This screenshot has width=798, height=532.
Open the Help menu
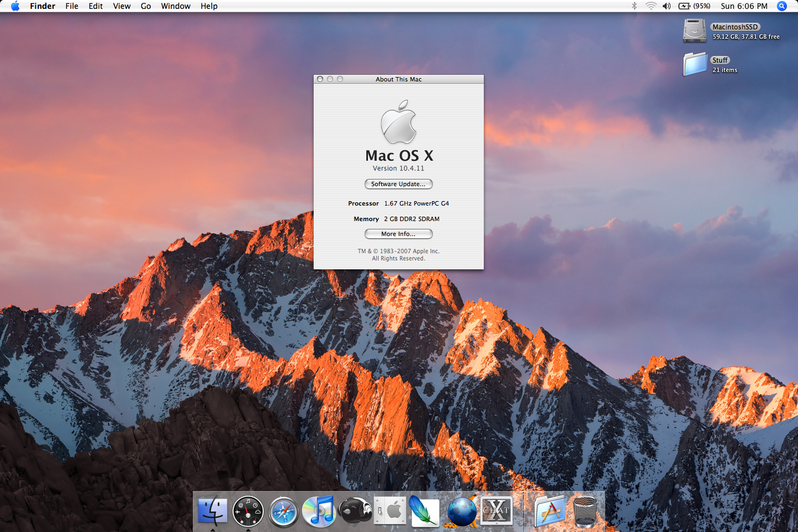pos(209,6)
